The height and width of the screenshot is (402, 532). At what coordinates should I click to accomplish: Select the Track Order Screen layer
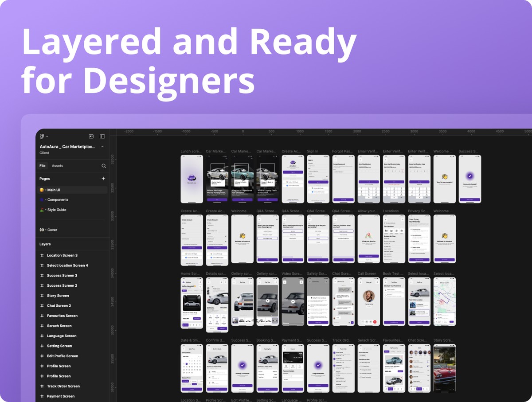click(x=63, y=386)
